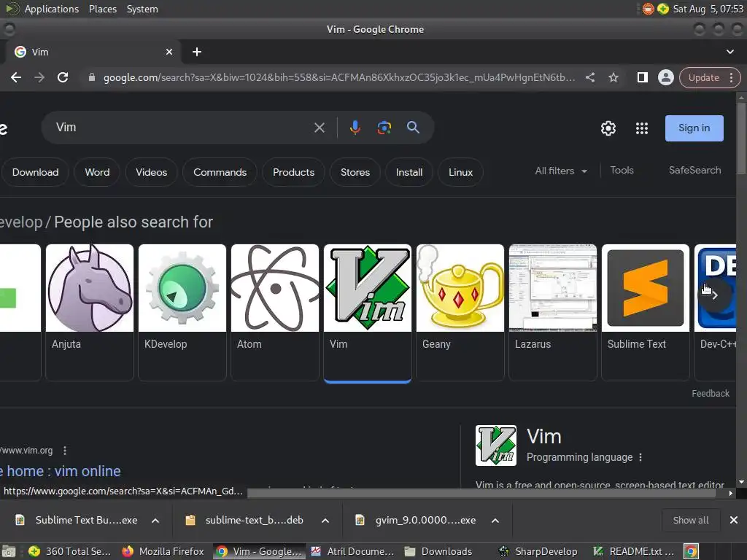Send Feedback on the carousel
747x560 pixels.
coord(711,393)
